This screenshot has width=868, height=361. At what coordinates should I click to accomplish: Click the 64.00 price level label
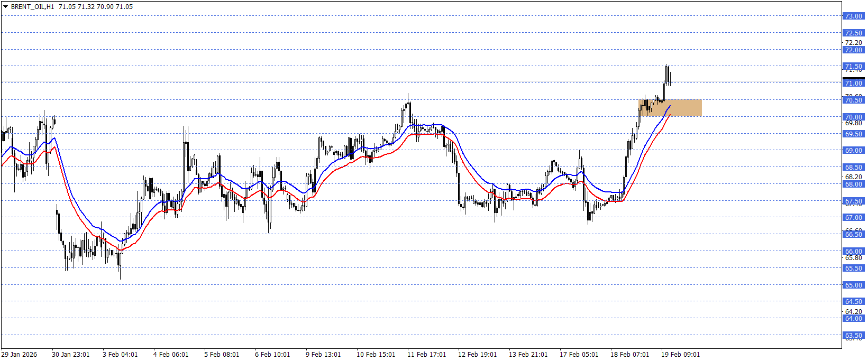coord(853,318)
